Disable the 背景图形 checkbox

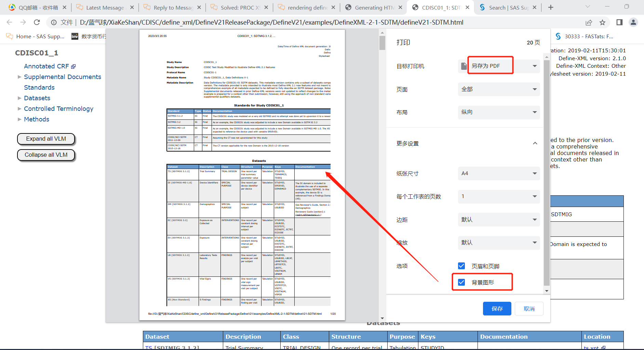click(462, 282)
